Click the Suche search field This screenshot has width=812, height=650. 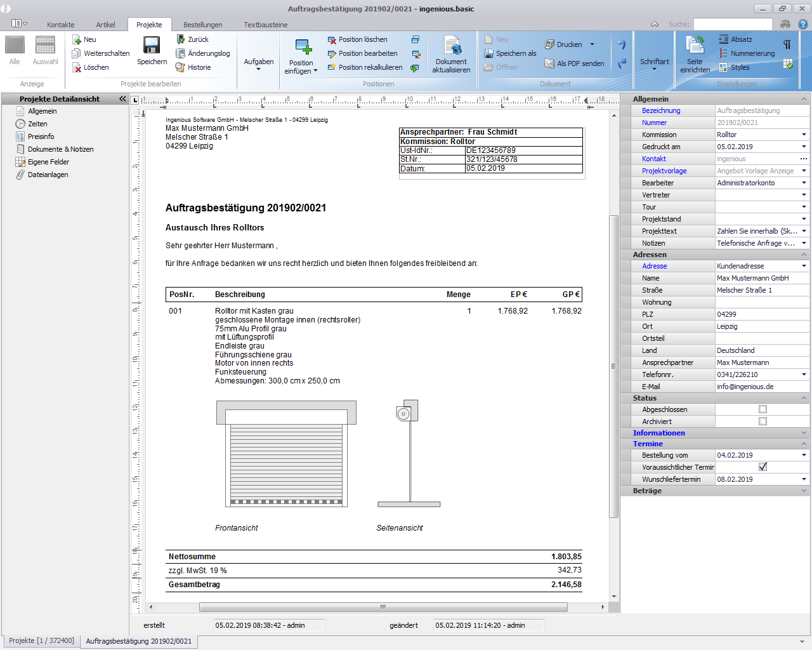pyautogui.click(x=732, y=24)
